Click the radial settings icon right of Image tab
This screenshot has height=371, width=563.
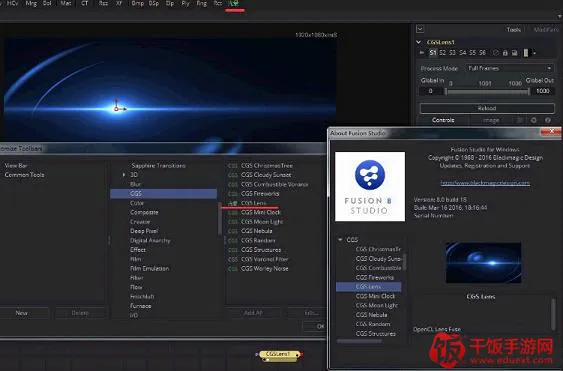coord(534,120)
